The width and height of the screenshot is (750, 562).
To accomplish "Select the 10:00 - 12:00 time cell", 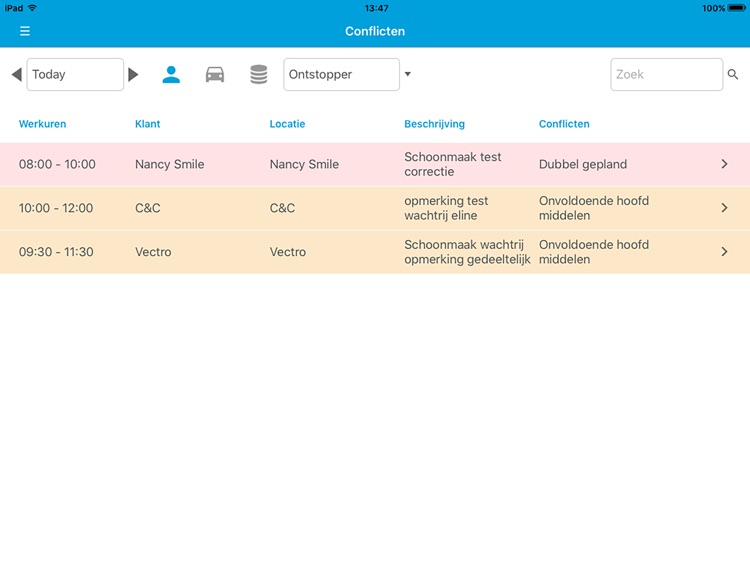I will coord(56,208).
